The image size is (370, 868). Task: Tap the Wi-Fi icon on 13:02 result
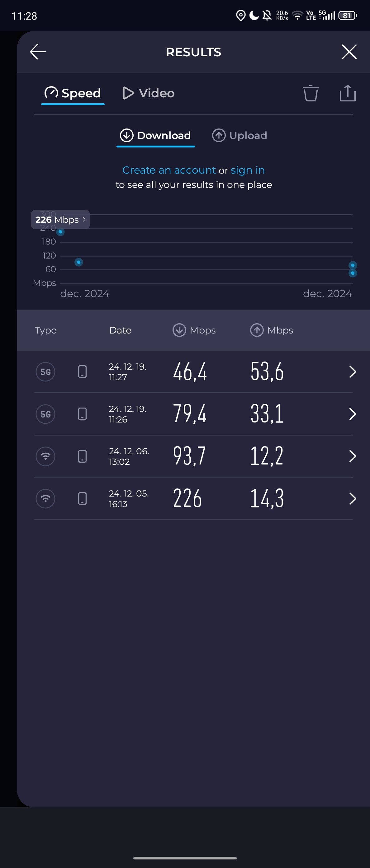pos(45,456)
